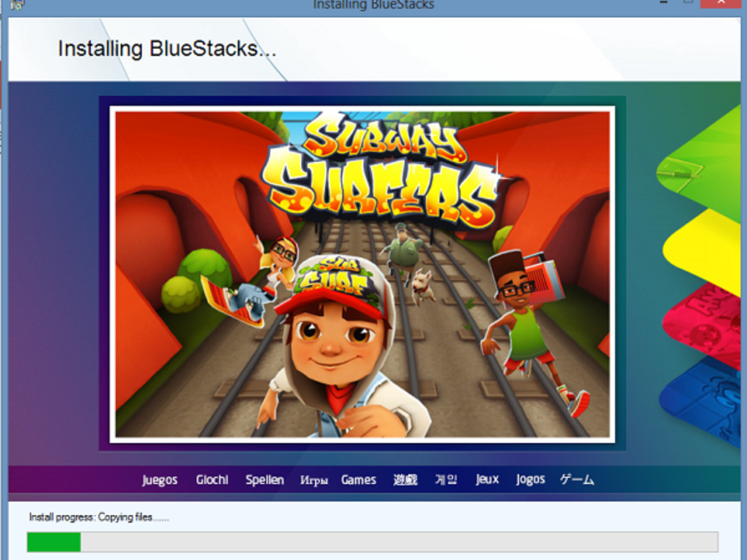Close the BlueStacks installer window
Image resolution: width=747 pixels, height=560 pixels.
[721, 3]
